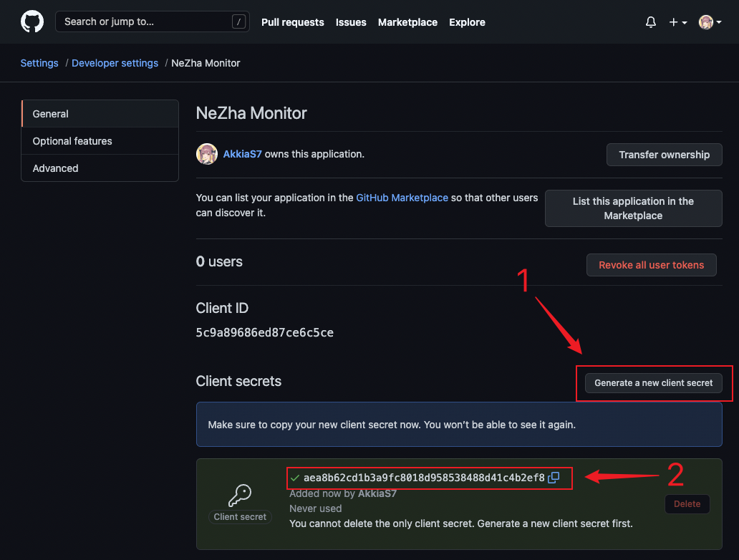739x560 pixels.
Task: Open the profile menu dropdown caret
Action: coord(718,21)
